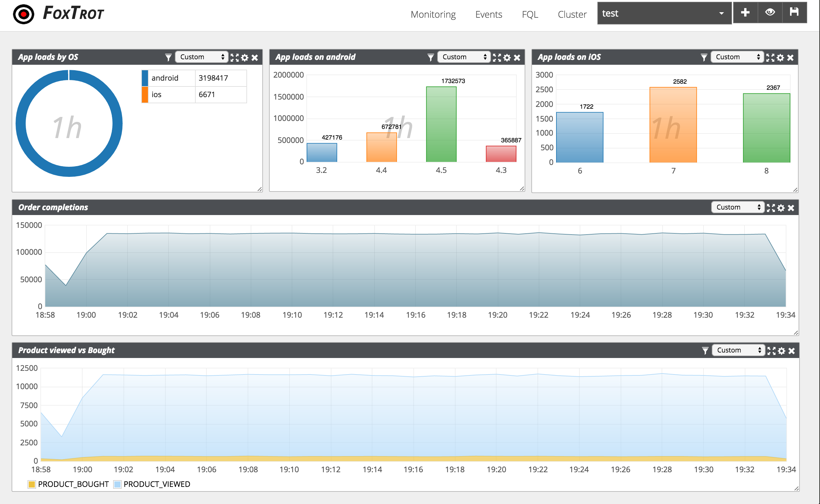820x504 pixels.
Task: Click the Order completions panel title
Action: click(x=53, y=207)
